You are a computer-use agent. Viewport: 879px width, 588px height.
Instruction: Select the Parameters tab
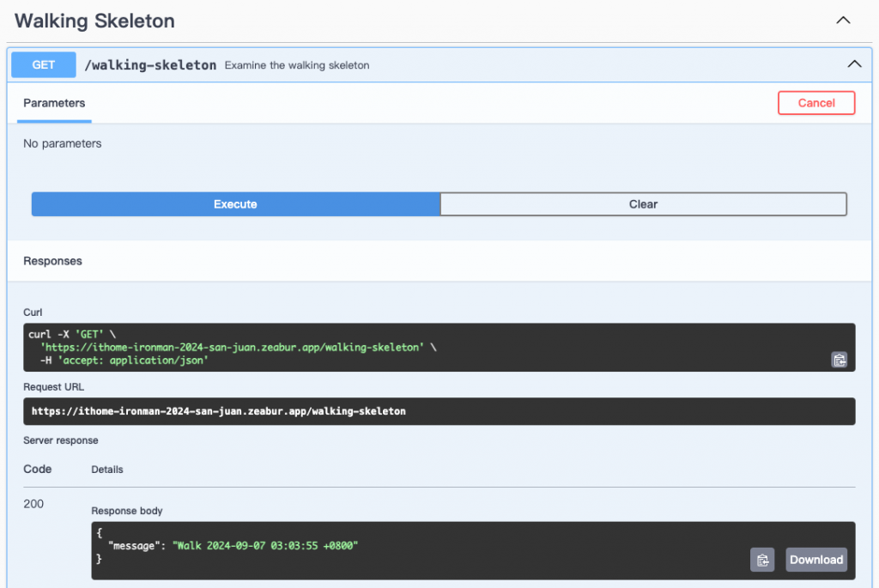click(x=54, y=103)
